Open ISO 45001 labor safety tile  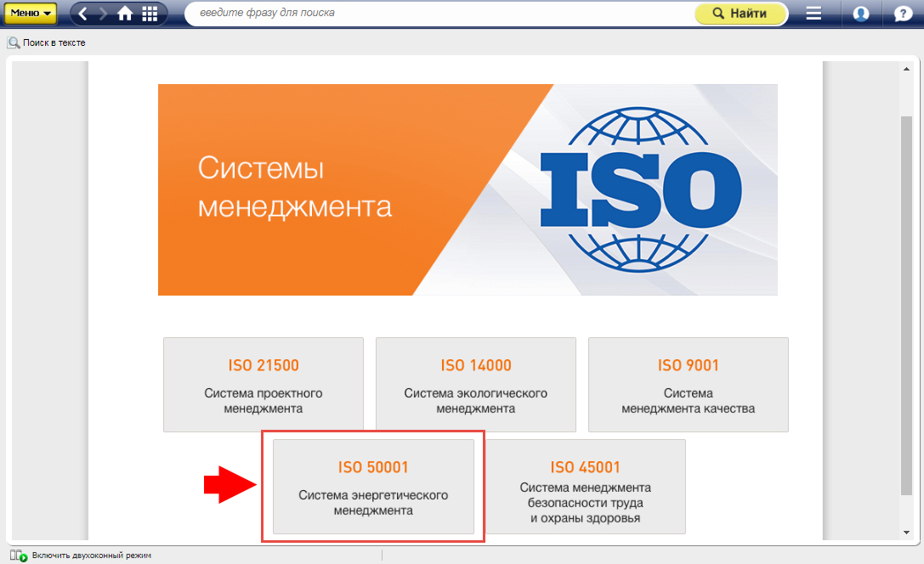(x=585, y=487)
